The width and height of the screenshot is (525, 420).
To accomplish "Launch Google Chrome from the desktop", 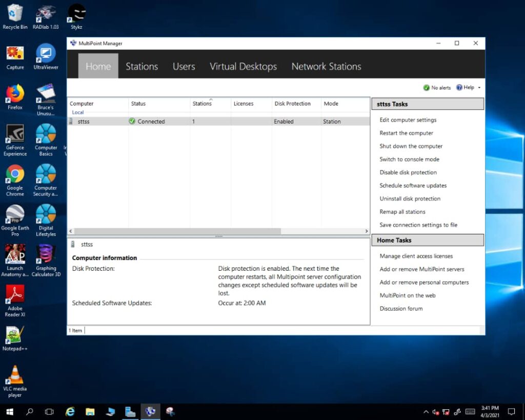I will coord(15,181).
